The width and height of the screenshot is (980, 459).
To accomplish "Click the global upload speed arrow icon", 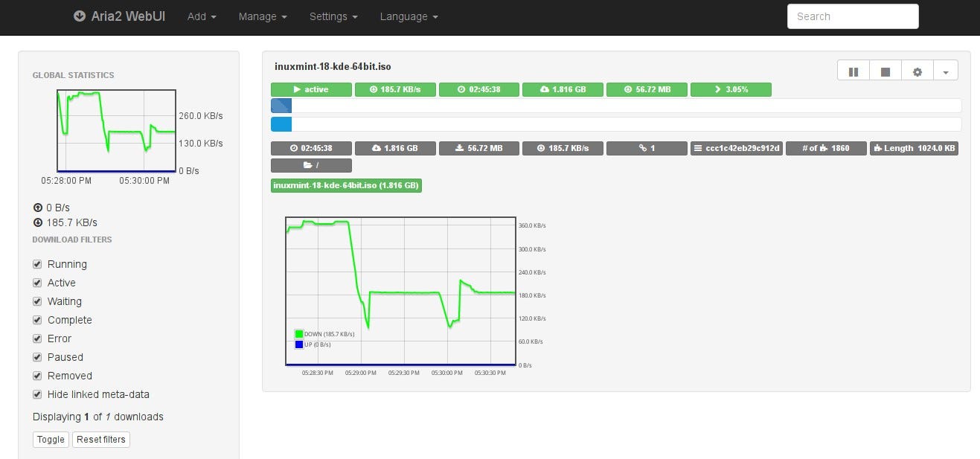I will 38,208.
